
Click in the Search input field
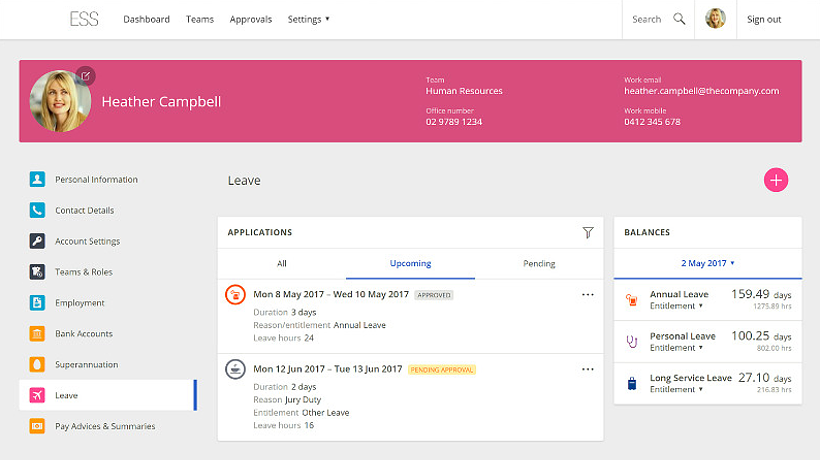click(646, 19)
